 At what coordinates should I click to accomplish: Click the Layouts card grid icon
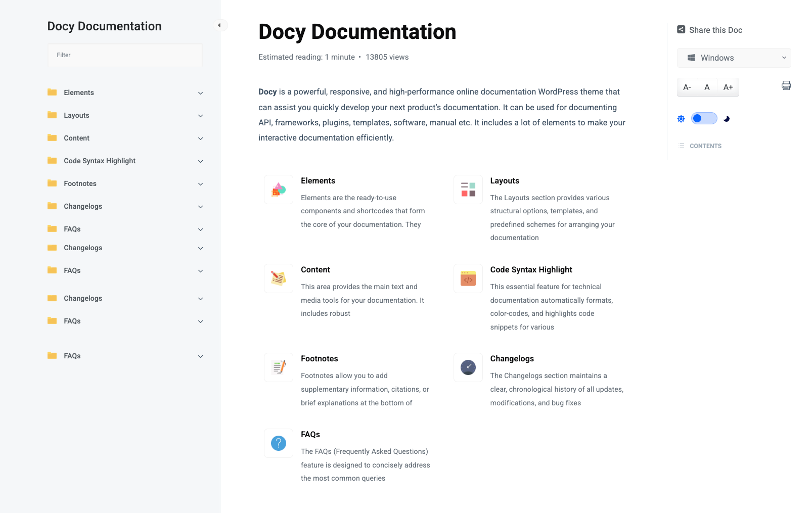point(468,190)
